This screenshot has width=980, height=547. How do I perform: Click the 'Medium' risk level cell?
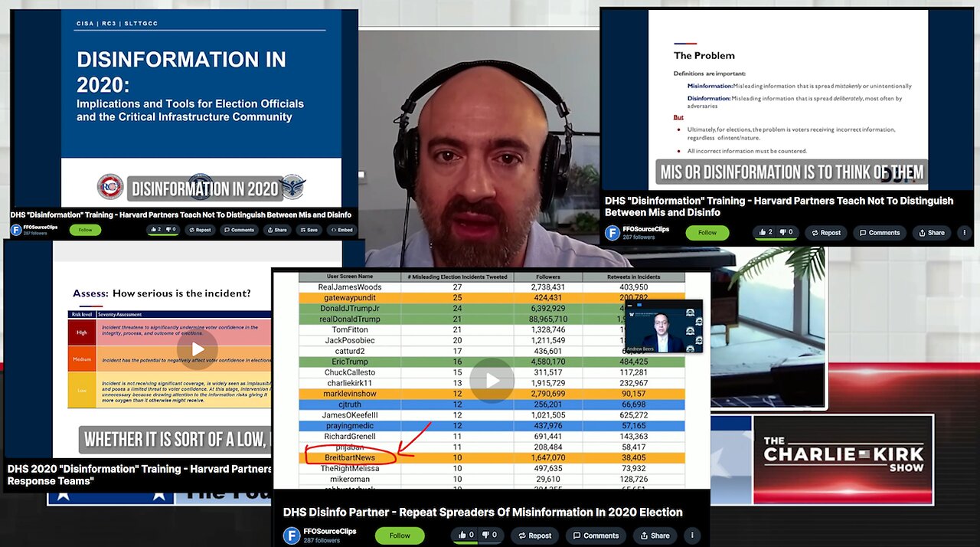pyautogui.click(x=82, y=358)
